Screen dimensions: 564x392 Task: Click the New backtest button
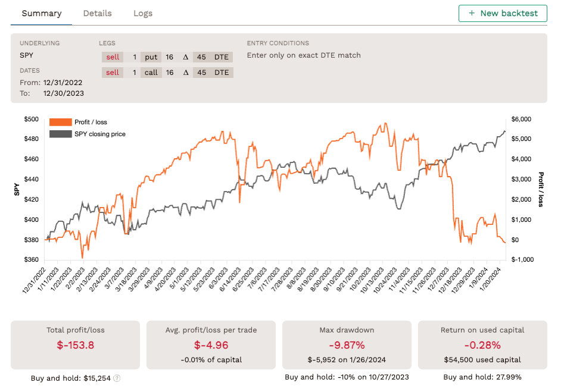pos(503,13)
